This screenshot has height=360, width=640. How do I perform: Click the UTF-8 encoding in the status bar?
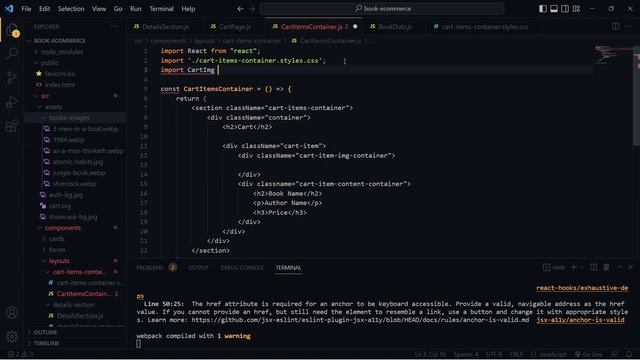494,354
